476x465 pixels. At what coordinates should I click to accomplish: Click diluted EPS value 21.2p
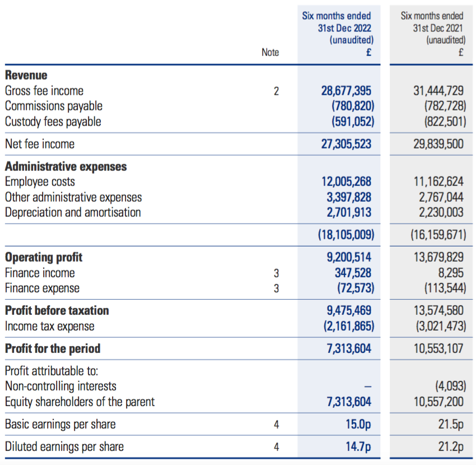[x=451, y=447]
